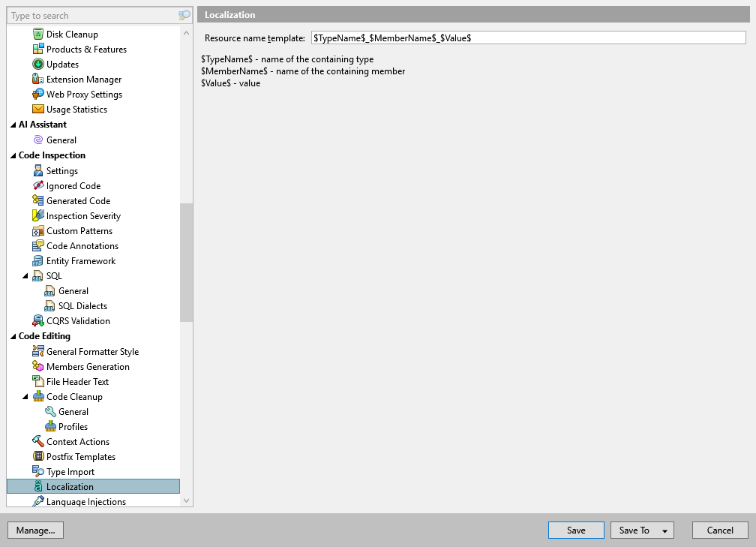Select the Entity Framework icon
Screen dimensions: 756x547
pos(37,260)
